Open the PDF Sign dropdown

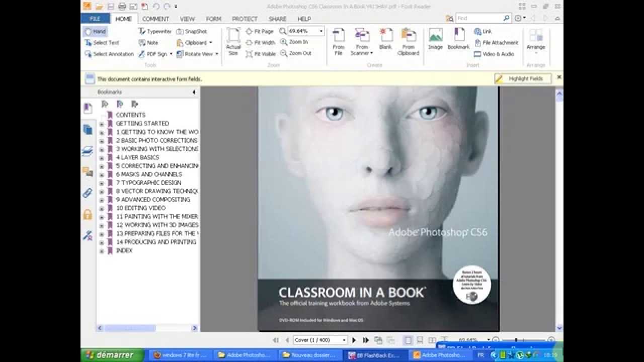click(171, 54)
